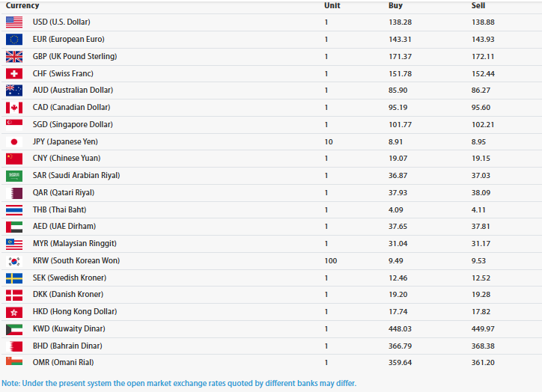Click the EUR buy rate 143.31
Viewport: 542px width, 392px height.
[x=401, y=40]
